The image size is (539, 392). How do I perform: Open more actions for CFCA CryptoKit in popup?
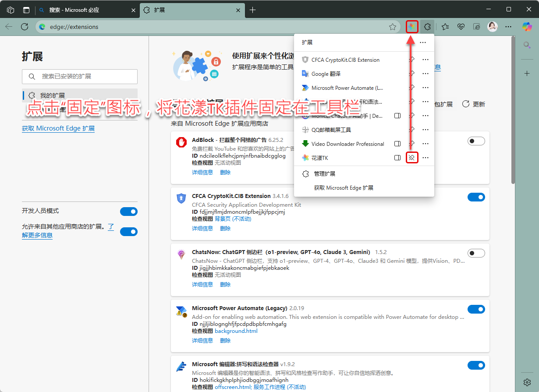tap(425, 60)
